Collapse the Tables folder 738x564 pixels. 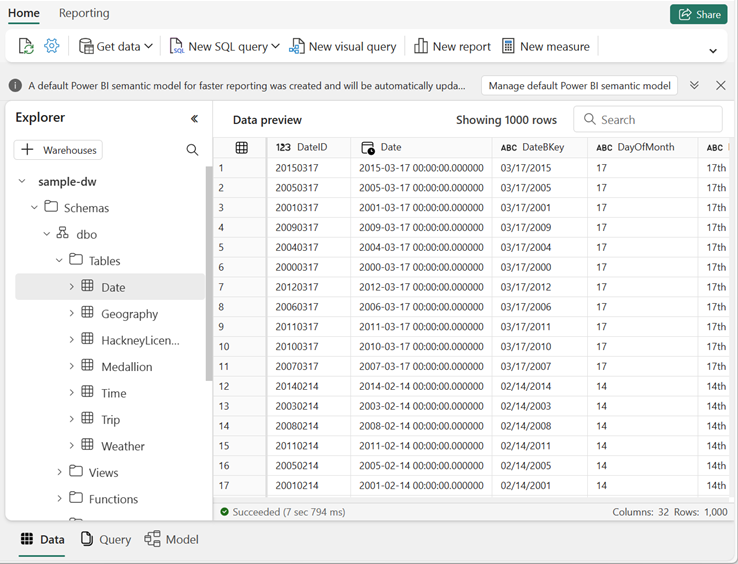59,260
